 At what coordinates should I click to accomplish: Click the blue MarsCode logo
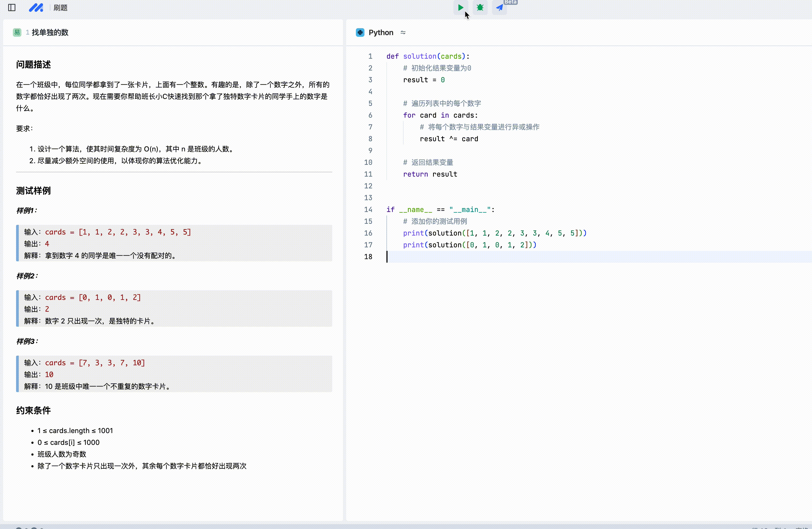pos(36,8)
